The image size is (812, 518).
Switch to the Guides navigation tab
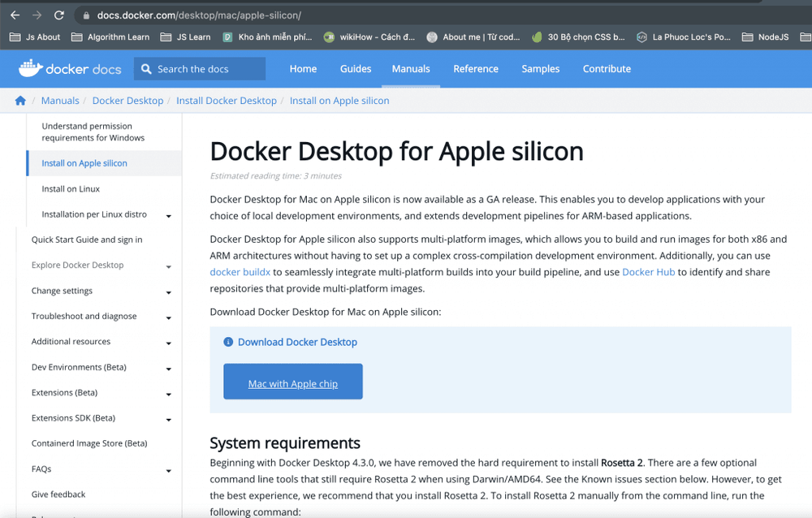[355, 69]
